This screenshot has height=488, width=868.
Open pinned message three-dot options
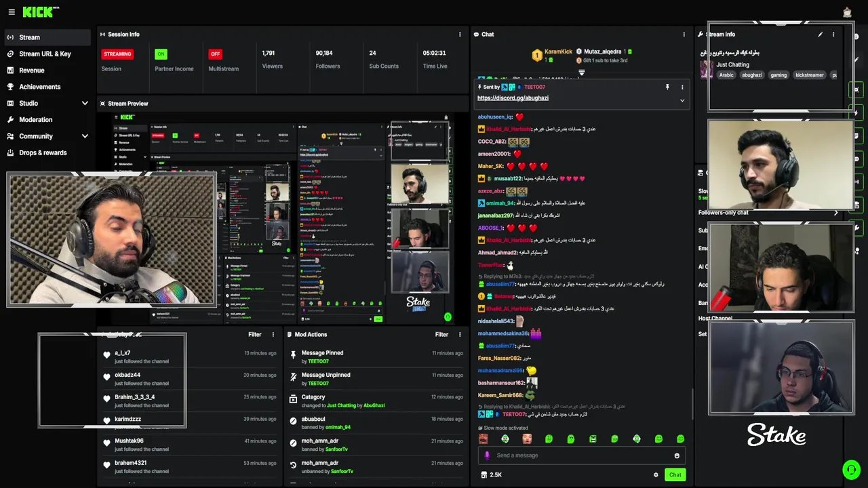[x=682, y=87]
